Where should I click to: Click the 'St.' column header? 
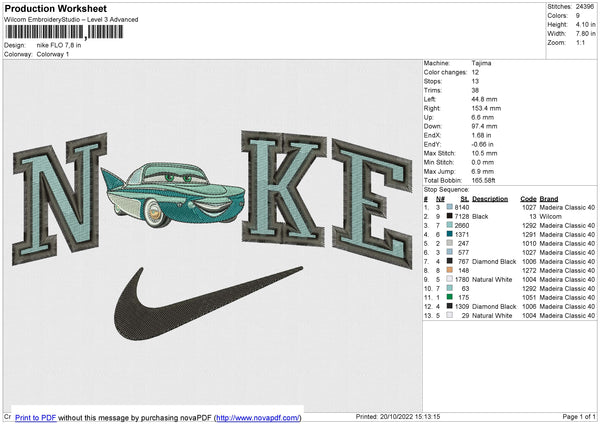[465, 199]
